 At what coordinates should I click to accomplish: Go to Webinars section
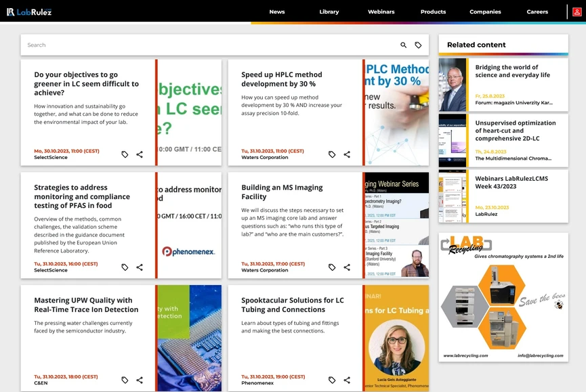pyautogui.click(x=381, y=12)
